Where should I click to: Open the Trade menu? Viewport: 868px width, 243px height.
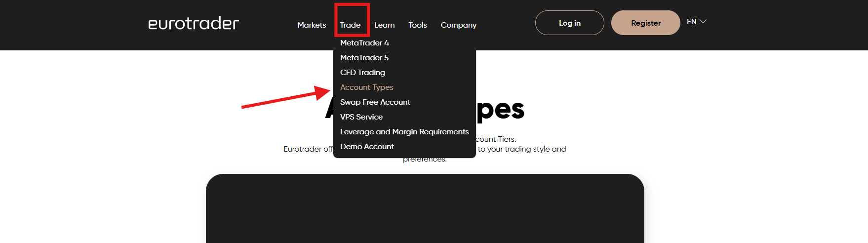tap(350, 25)
